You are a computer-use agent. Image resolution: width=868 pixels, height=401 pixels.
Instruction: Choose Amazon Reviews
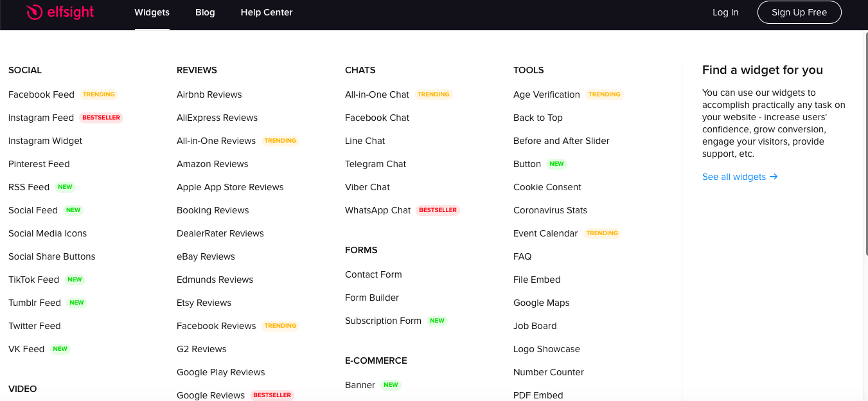click(213, 164)
